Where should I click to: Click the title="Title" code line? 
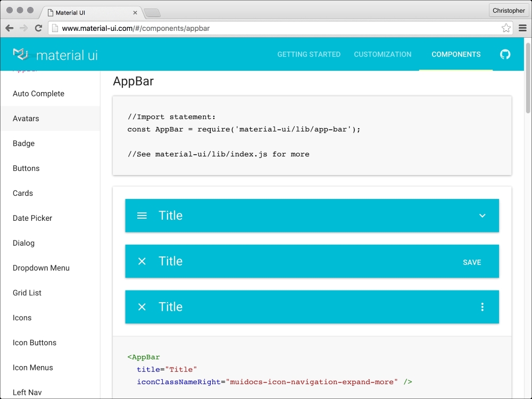tap(167, 370)
